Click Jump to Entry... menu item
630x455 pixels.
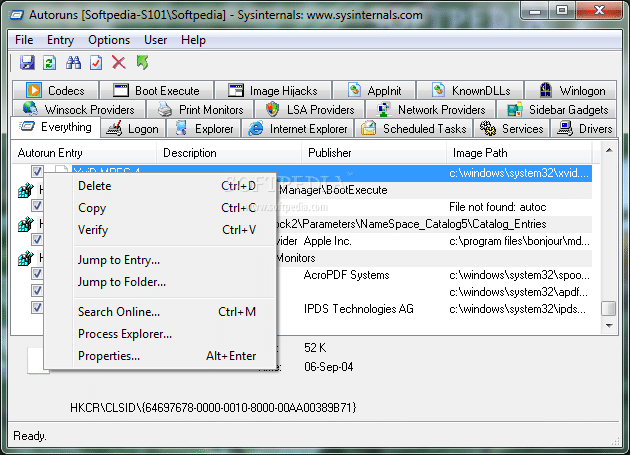click(x=160, y=260)
